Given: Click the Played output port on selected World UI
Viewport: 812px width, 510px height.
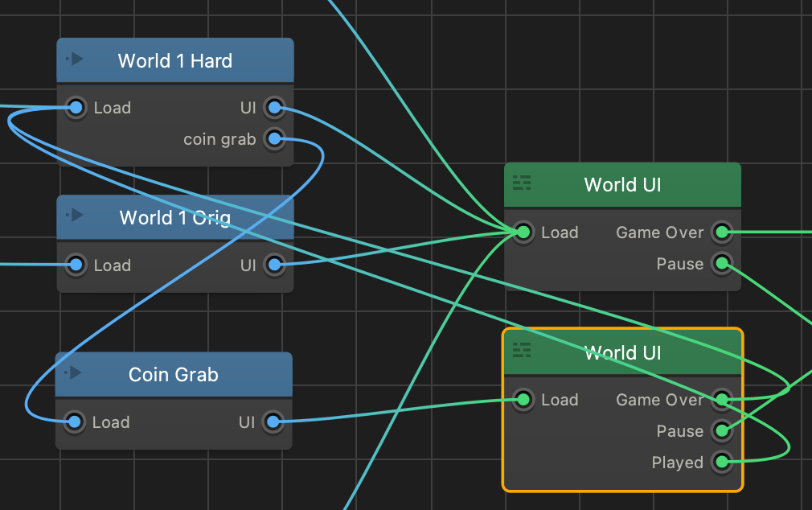Looking at the screenshot, I should 722,462.
